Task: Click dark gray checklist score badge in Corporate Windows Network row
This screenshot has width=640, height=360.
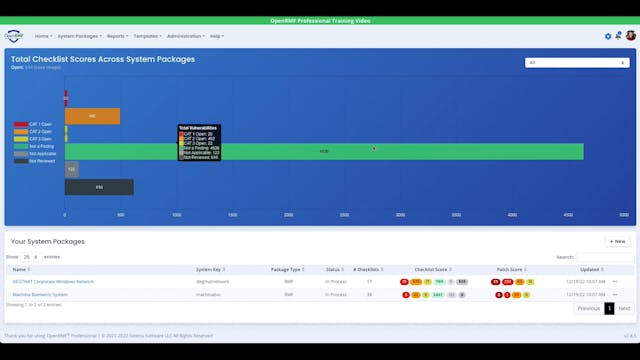Action: coord(462,282)
